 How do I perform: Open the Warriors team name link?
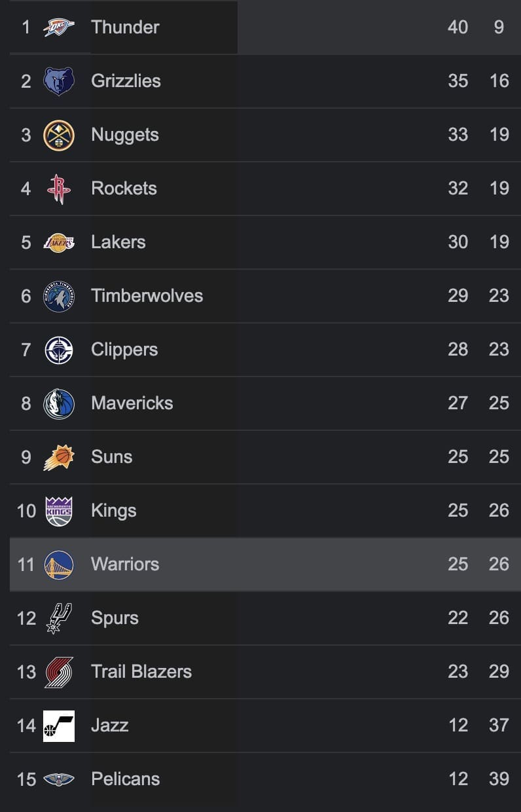coord(125,564)
